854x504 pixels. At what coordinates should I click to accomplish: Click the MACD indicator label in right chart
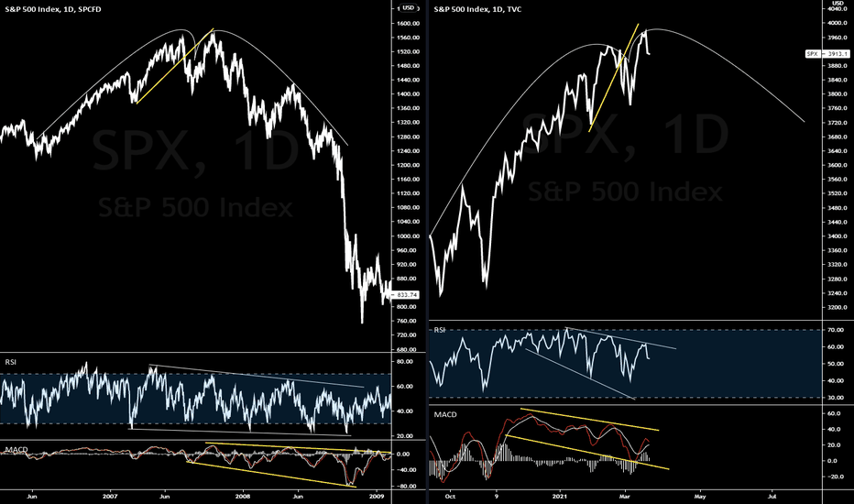pyautogui.click(x=445, y=414)
